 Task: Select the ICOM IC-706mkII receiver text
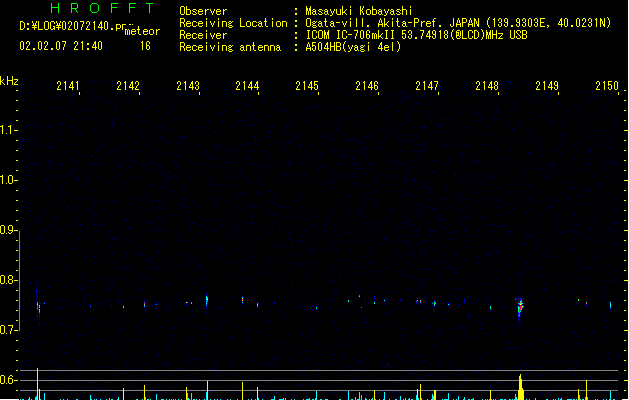351,35
